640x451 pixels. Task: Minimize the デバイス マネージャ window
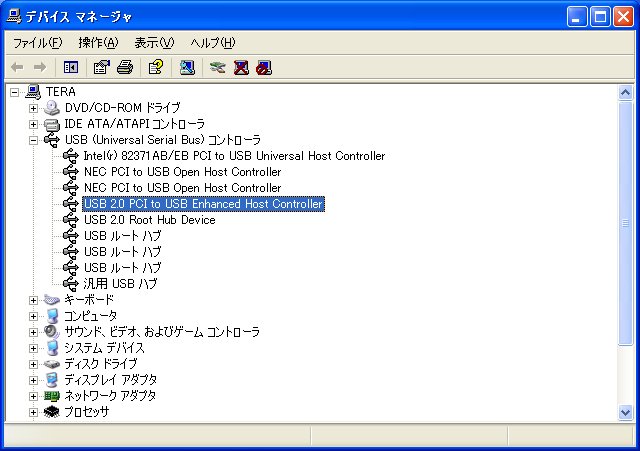click(577, 17)
